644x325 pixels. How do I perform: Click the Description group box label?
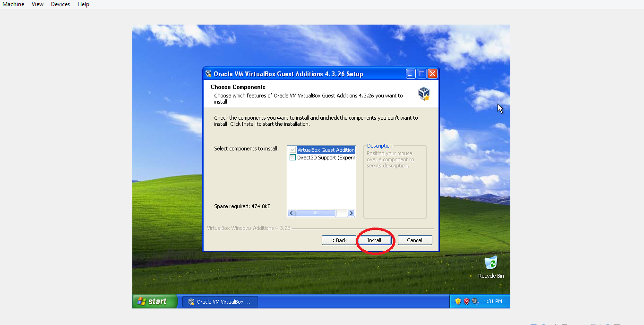click(380, 146)
